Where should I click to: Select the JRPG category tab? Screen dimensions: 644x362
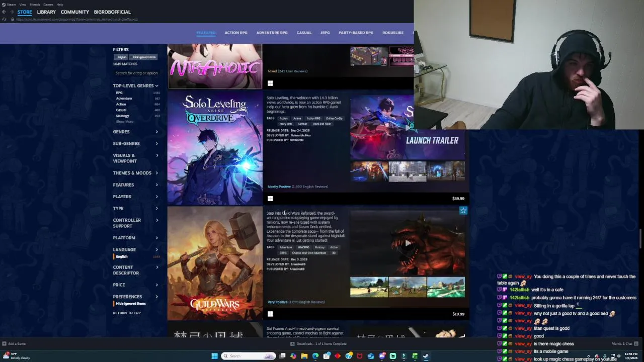[325, 33]
